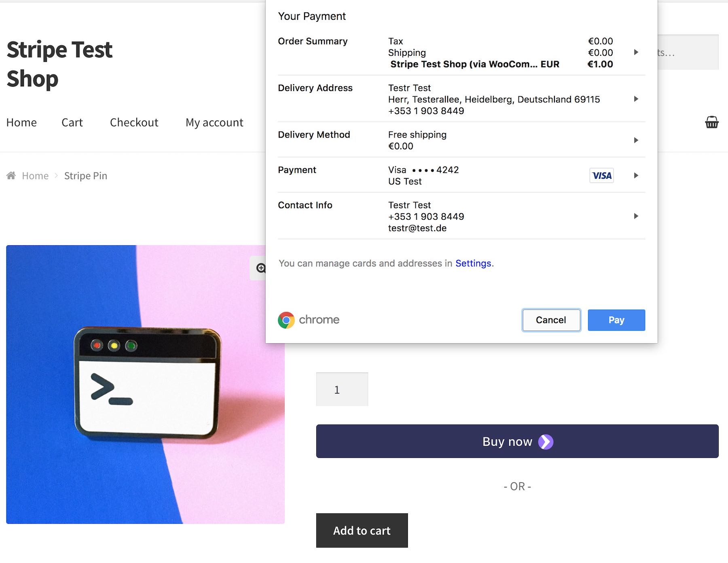Go to the Checkout page
The width and height of the screenshot is (728, 563).
click(x=134, y=122)
